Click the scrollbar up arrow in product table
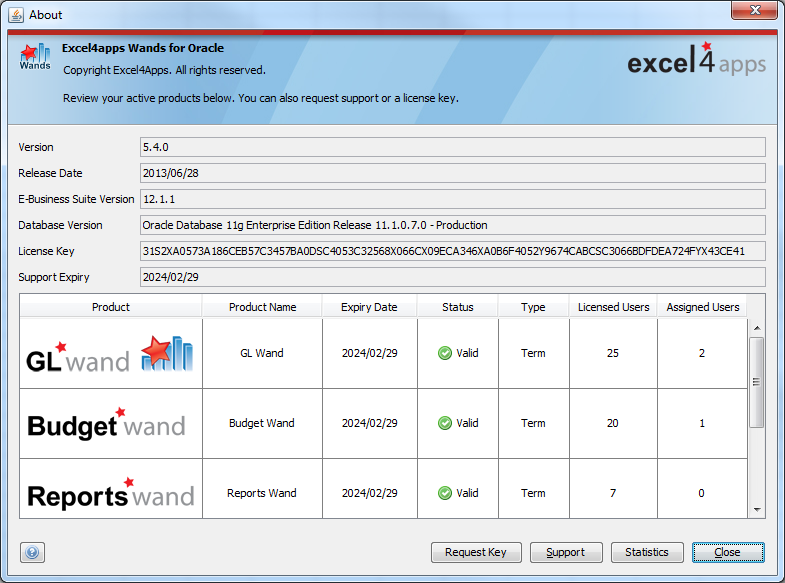The width and height of the screenshot is (785, 583). (757, 328)
